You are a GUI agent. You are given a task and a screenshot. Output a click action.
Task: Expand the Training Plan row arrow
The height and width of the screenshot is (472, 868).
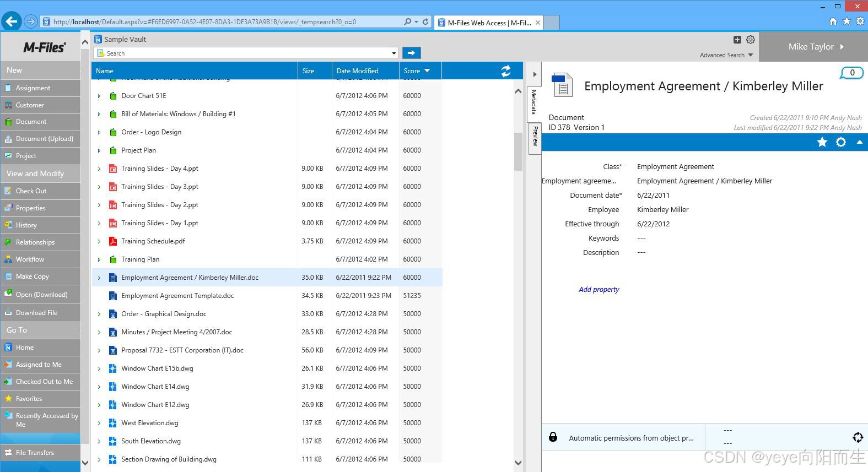point(99,259)
